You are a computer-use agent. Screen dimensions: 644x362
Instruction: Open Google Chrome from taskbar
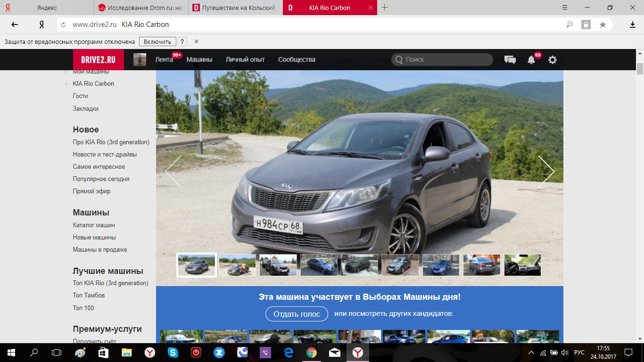(312, 352)
